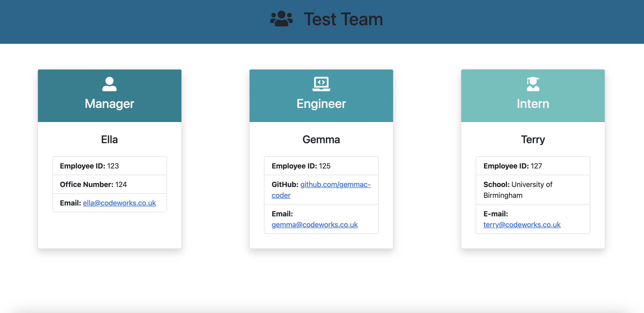The width and height of the screenshot is (644, 313).
Task: Click the Test Team page title
Action: click(343, 19)
